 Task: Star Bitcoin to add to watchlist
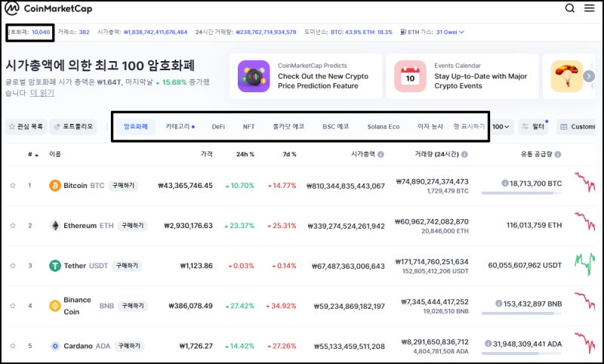(13, 185)
